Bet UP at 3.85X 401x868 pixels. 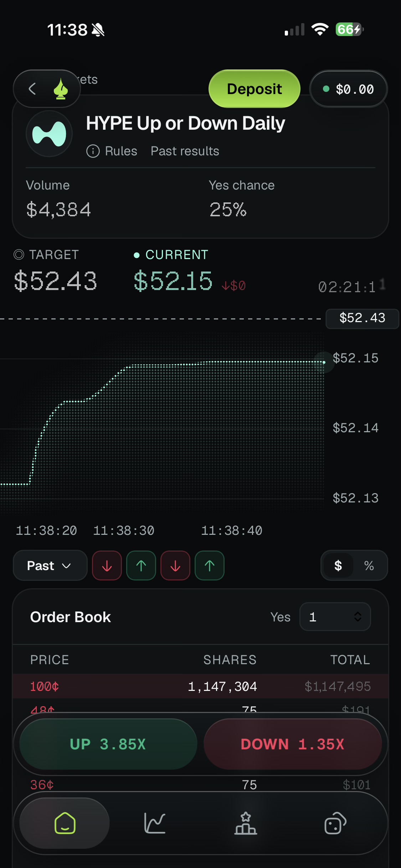[108, 744]
